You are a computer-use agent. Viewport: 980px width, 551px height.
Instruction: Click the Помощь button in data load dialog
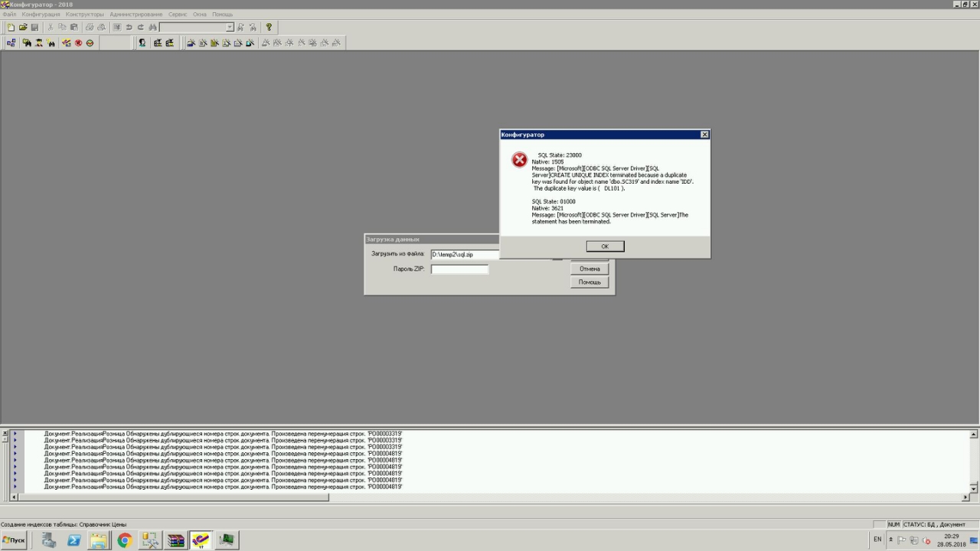click(x=590, y=282)
